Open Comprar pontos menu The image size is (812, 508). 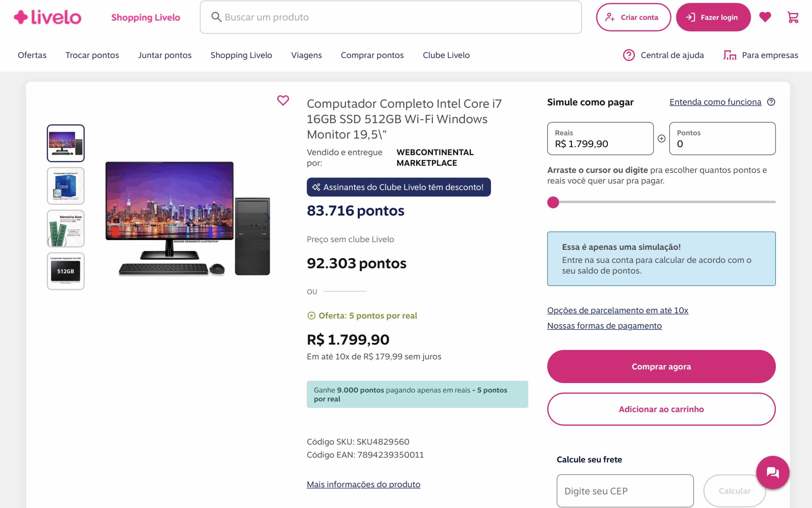pos(372,55)
